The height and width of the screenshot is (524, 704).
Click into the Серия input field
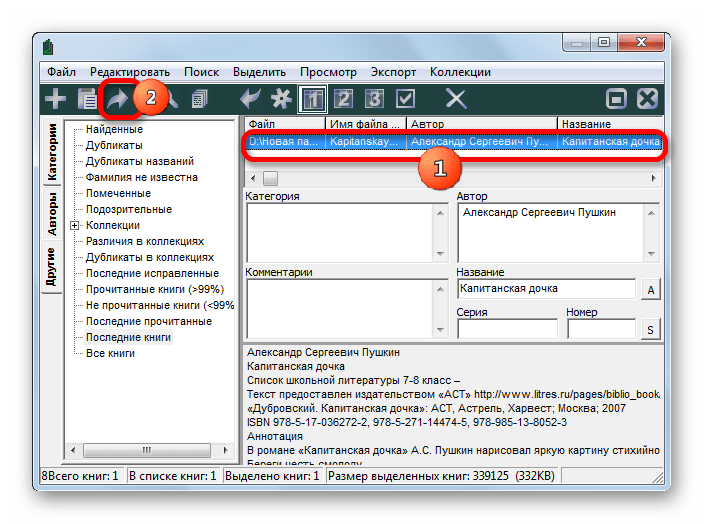coord(507,329)
